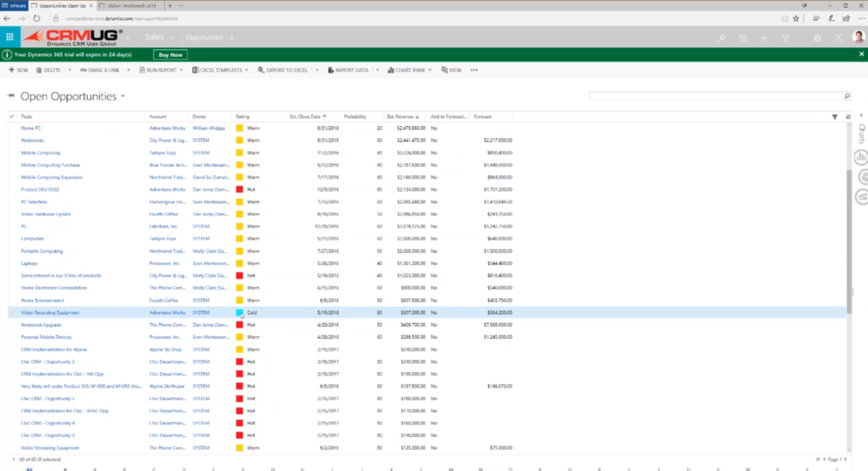
Task: Expand the Charts pane arrow
Action: click(861, 116)
